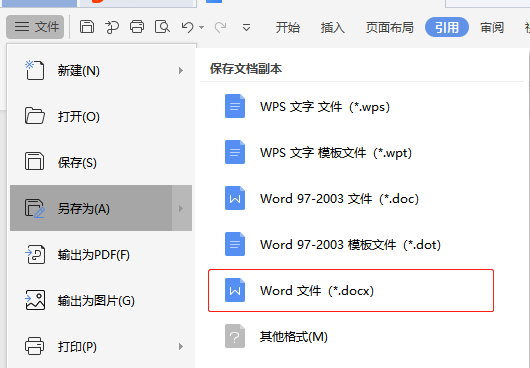Switch to the 插入 ribbon tab

tap(333, 27)
